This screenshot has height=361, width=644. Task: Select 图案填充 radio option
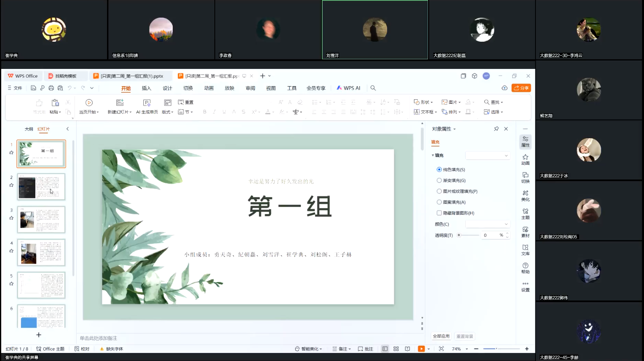439,202
